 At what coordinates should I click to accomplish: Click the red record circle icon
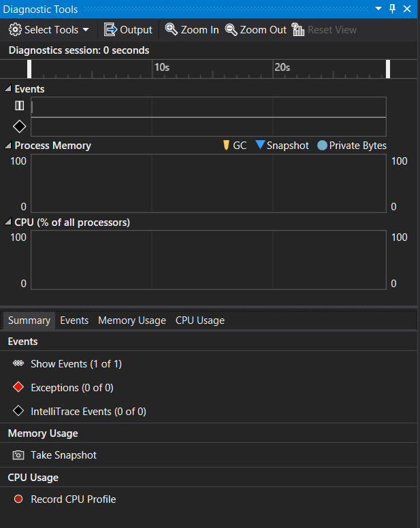coord(18,499)
